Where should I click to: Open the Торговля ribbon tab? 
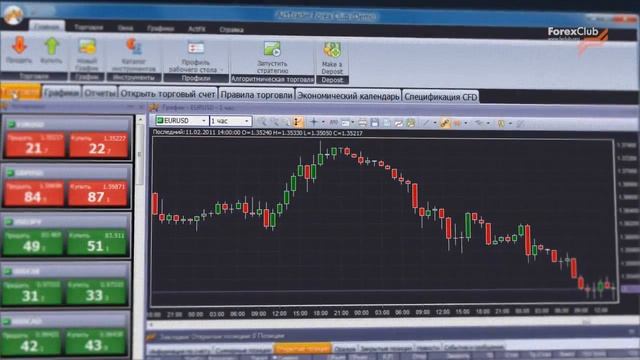(89, 27)
